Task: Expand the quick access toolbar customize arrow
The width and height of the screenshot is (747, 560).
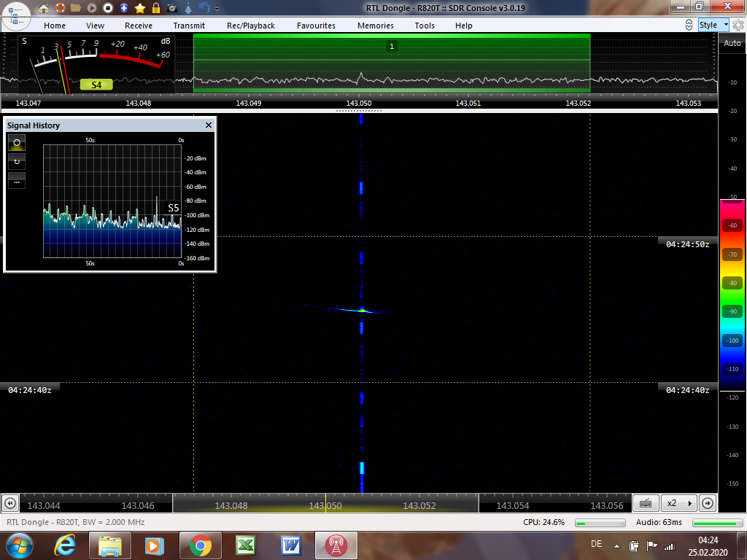Action: click(217, 8)
